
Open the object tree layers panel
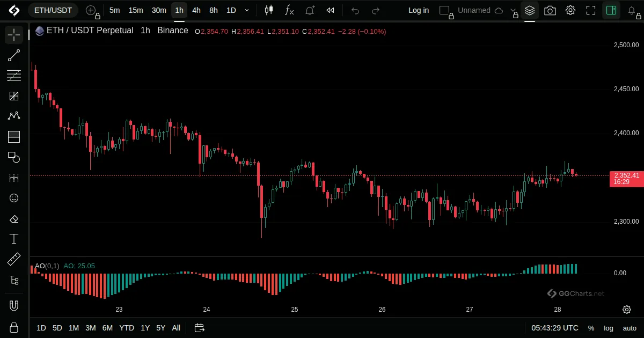click(530, 10)
